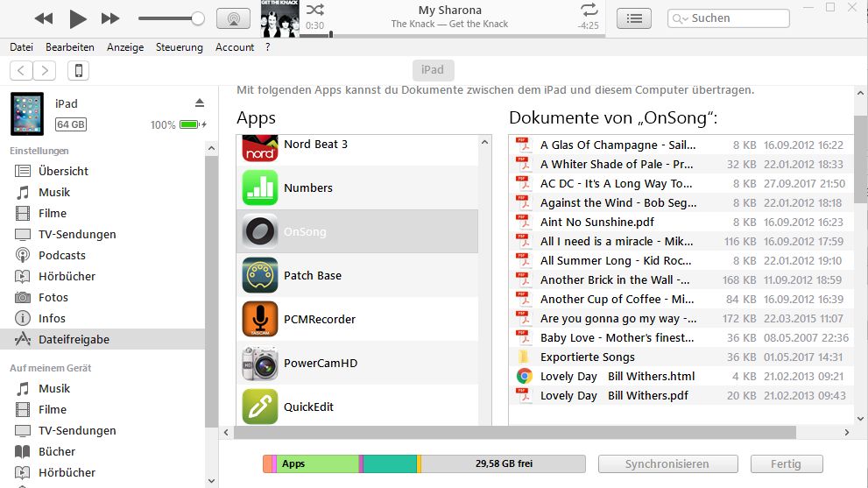Open Musik under Einstellungen

pyautogui.click(x=102, y=192)
